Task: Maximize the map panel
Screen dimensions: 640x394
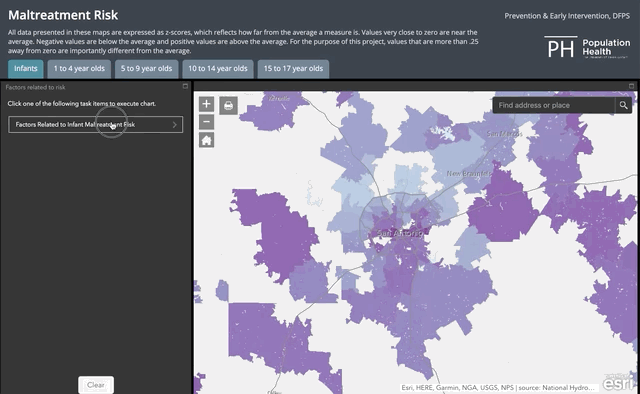Action: (631, 86)
